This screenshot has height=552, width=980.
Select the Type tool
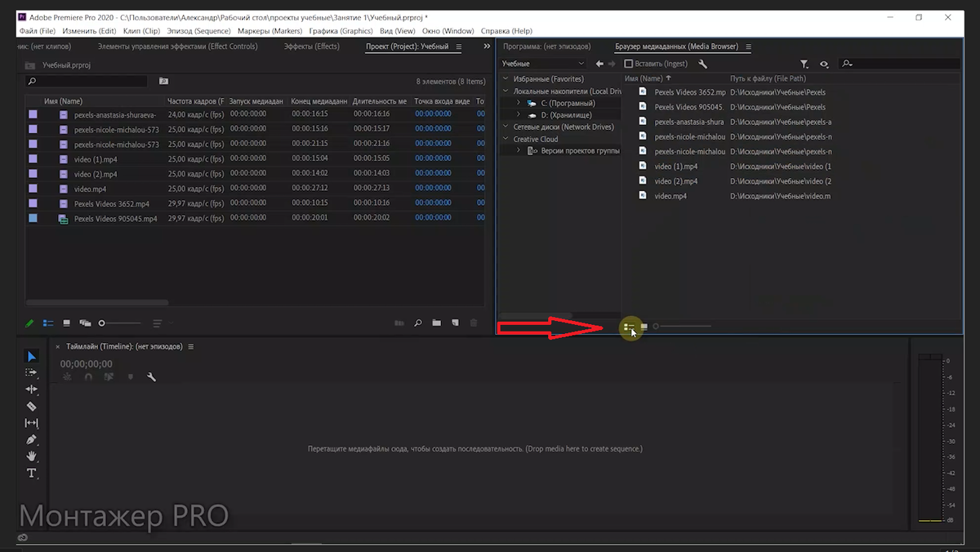click(x=31, y=473)
